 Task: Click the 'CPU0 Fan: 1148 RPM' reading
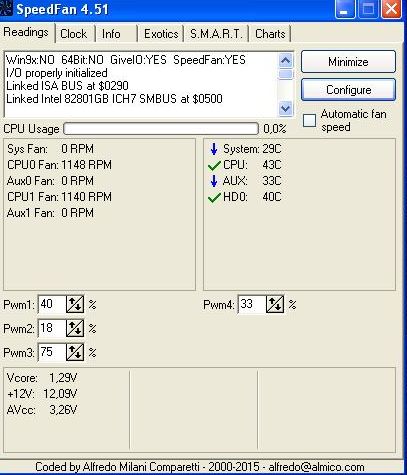pyautogui.click(x=59, y=165)
